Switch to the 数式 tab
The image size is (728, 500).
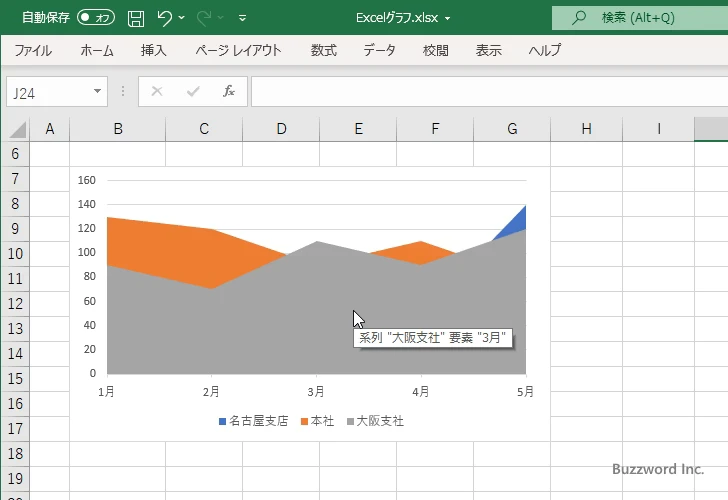tap(324, 50)
